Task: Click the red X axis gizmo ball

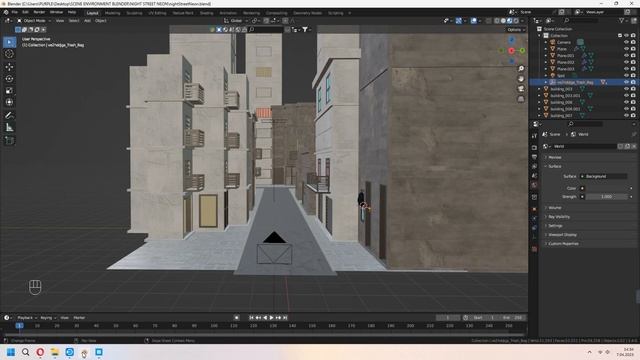Action: (x=511, y=51)
